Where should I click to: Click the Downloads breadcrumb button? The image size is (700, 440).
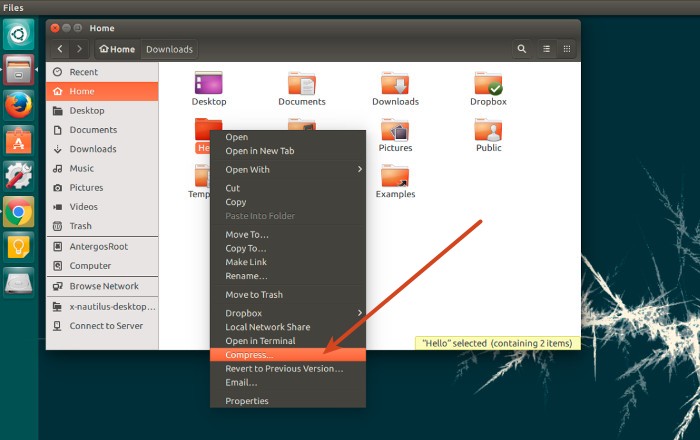coord(169,49)
